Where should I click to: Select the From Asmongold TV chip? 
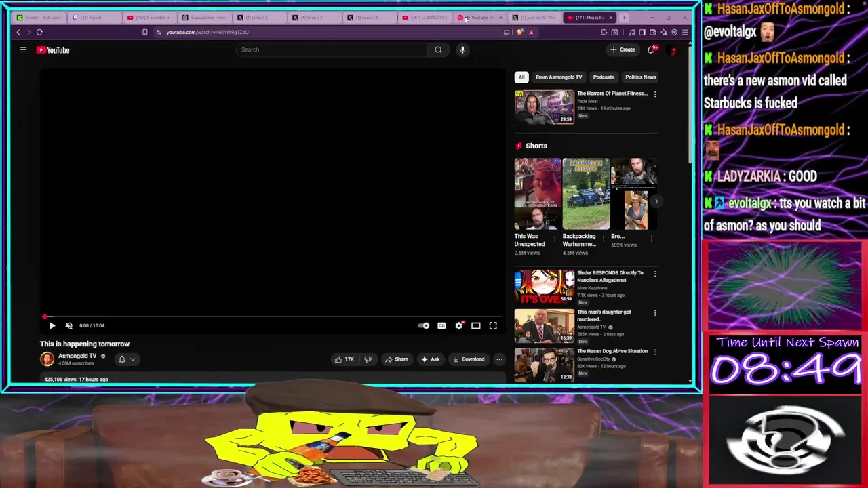[559, 77]
